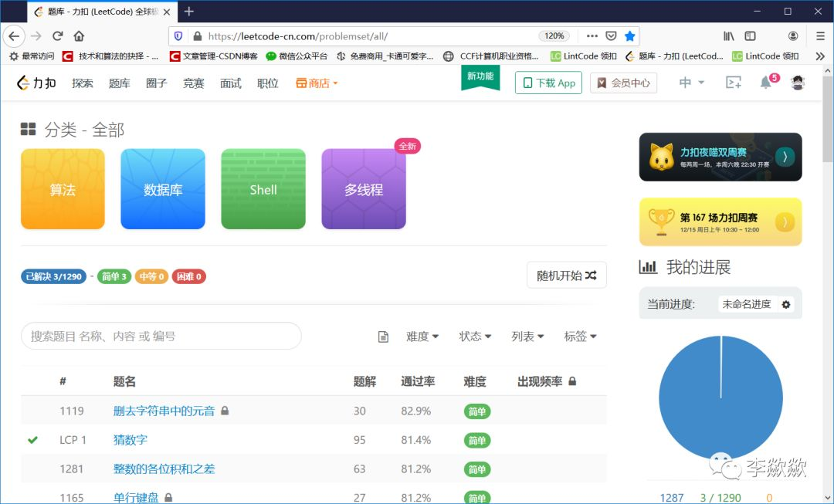Open the page actions three-dots menu
This screenshot has width=834, height=504.
(x=592, y=36)
